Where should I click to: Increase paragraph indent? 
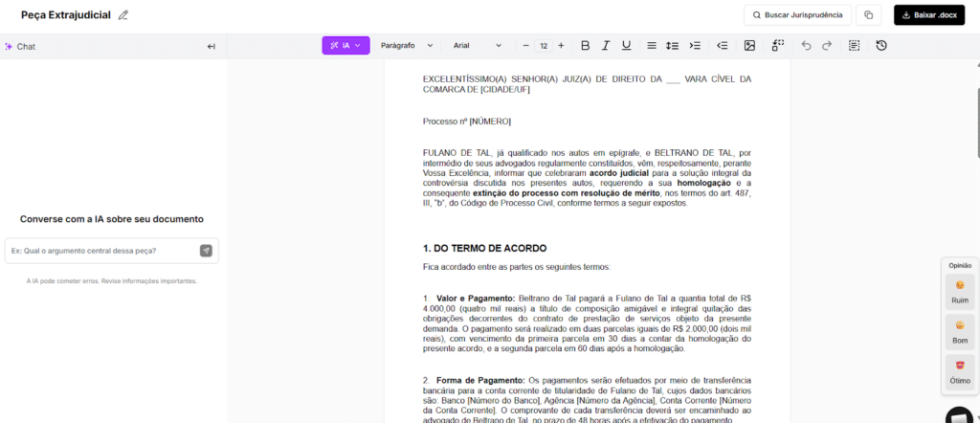click(x=696, y=46)
